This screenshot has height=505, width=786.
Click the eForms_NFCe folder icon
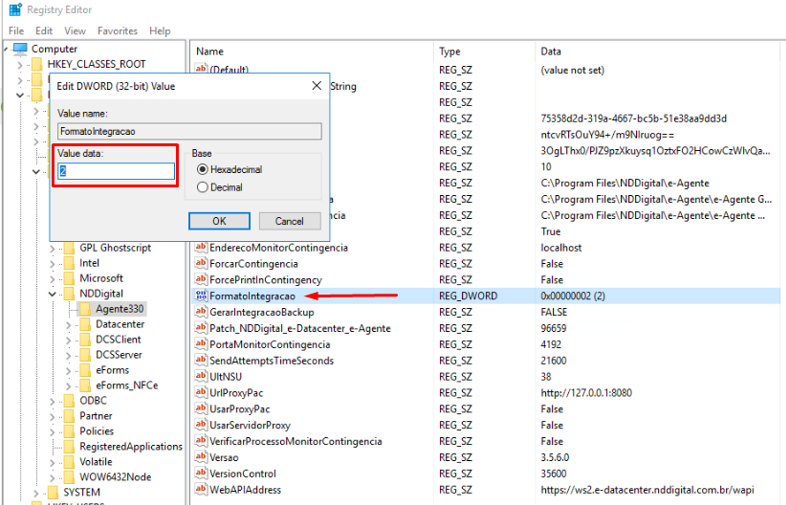86,385
